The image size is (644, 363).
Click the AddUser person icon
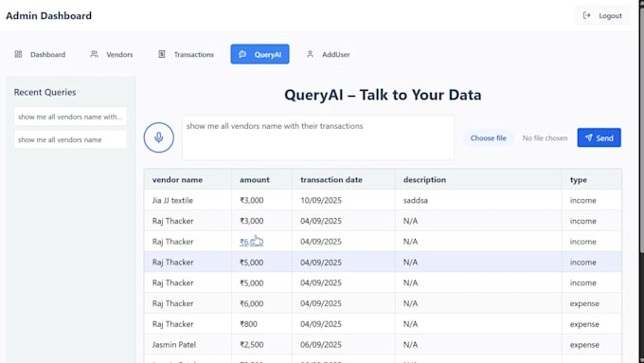tap(310, 54)
